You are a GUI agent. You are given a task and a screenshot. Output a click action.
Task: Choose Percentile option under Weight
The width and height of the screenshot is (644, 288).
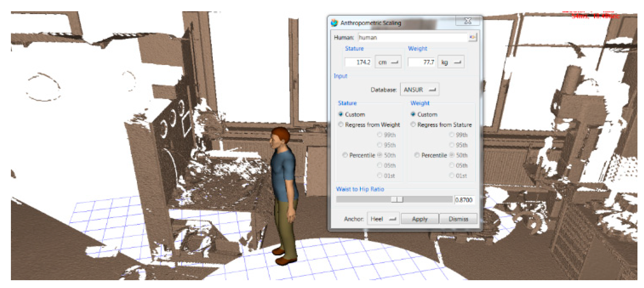[417, 155]
